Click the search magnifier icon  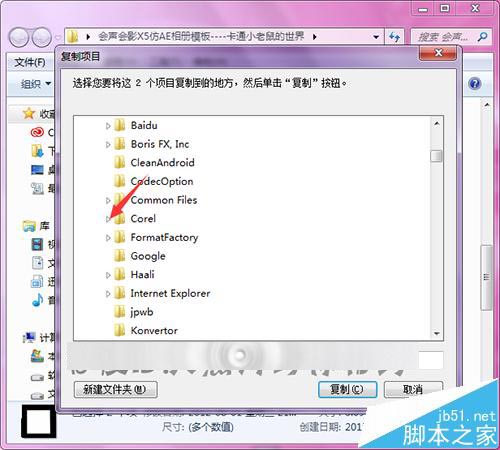[x=482, y=36]
